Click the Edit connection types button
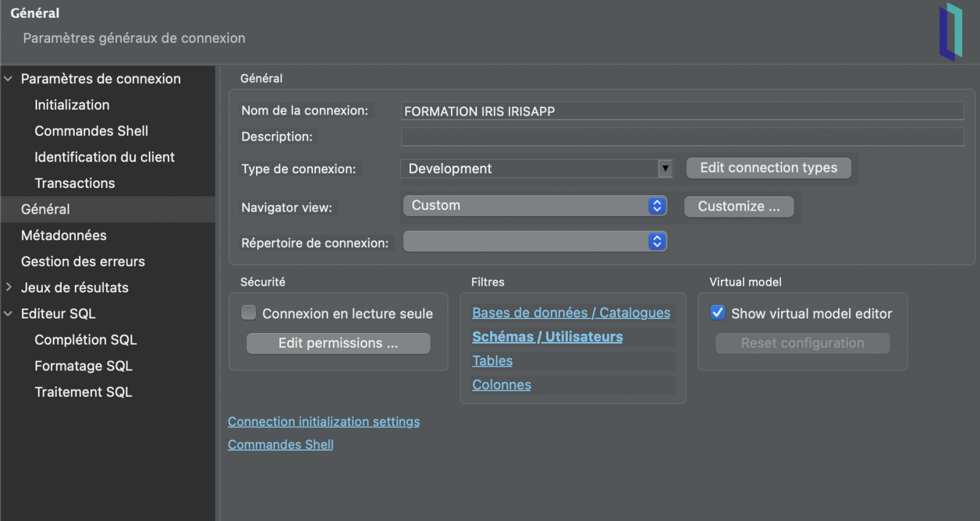This screenshot has width=980, height=521. tap(768, 168)
